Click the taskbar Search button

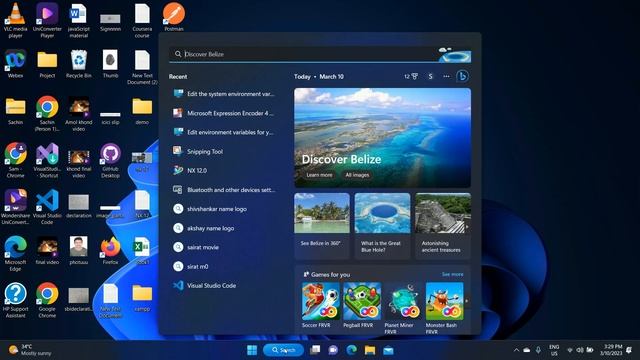point(283,350)
